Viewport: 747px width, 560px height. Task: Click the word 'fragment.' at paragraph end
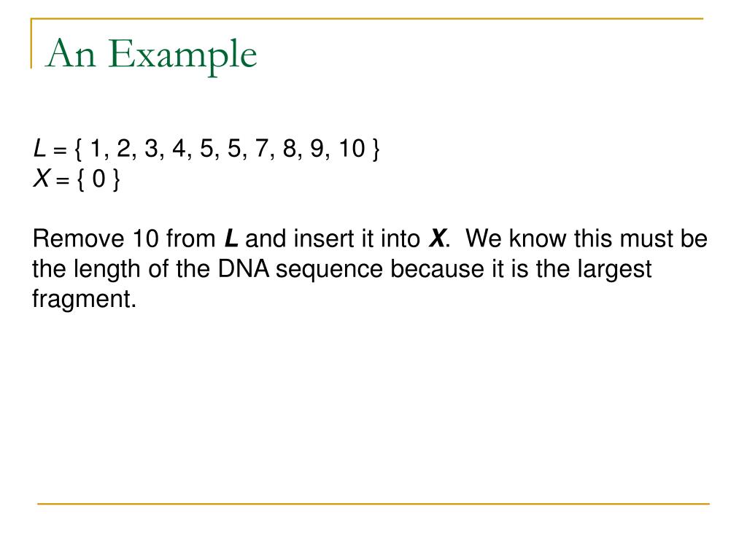(x=85, y=299)
